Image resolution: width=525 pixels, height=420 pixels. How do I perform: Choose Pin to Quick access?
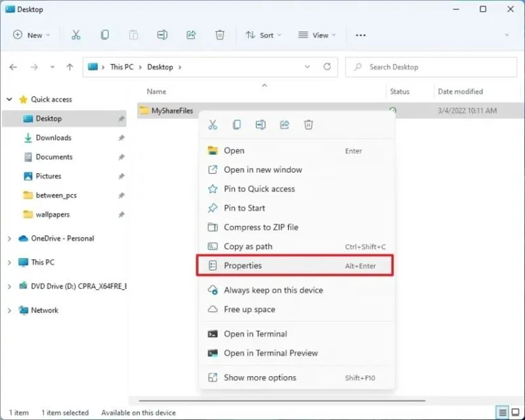[x=297, y=189]
